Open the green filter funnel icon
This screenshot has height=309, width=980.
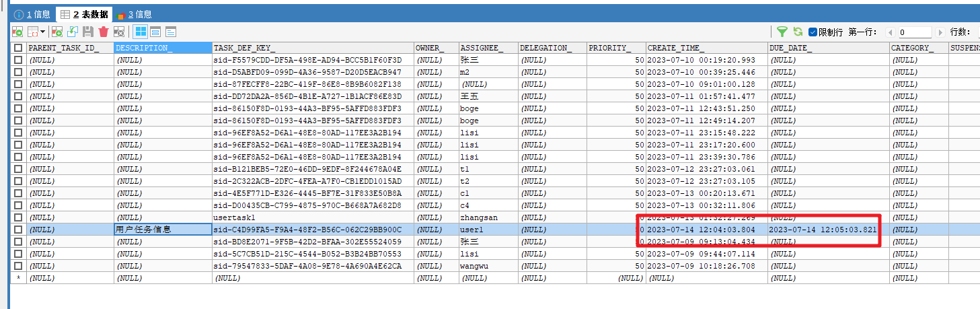(782, 32)
